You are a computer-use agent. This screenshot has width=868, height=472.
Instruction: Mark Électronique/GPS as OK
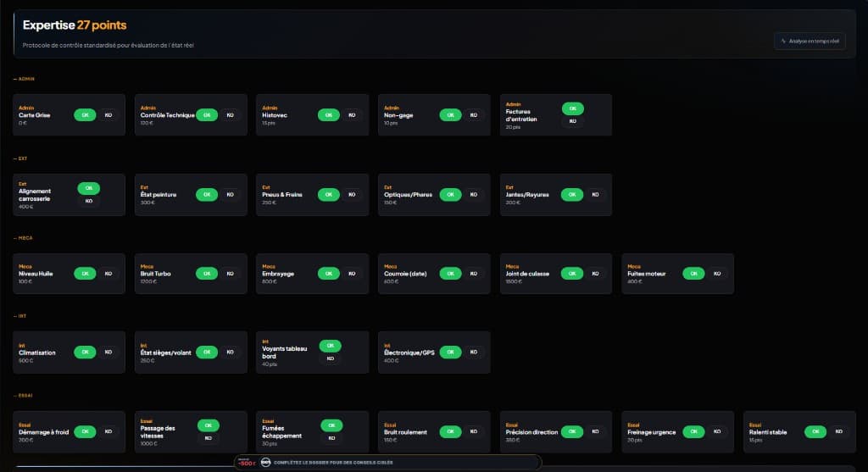450,352
